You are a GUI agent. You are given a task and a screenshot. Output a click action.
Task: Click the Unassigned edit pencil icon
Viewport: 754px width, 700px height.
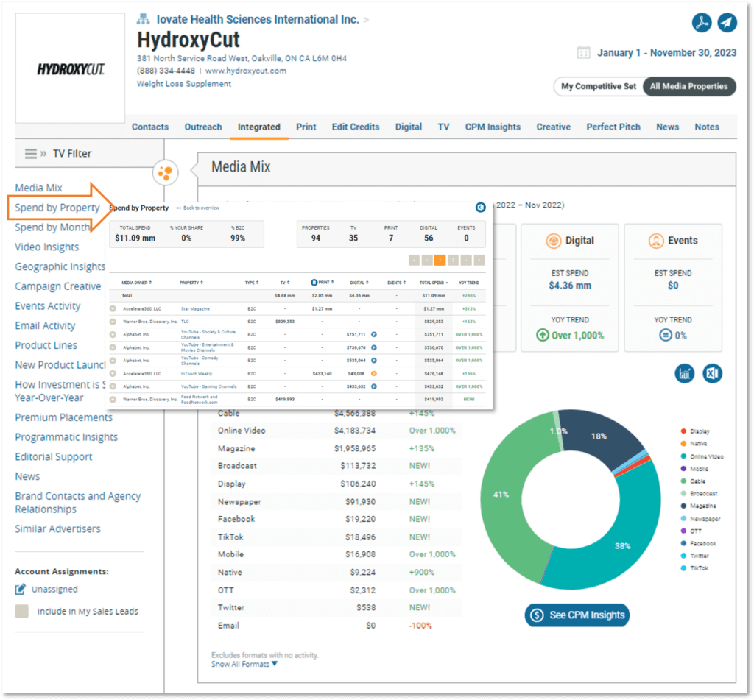click(x=20, y=589)
